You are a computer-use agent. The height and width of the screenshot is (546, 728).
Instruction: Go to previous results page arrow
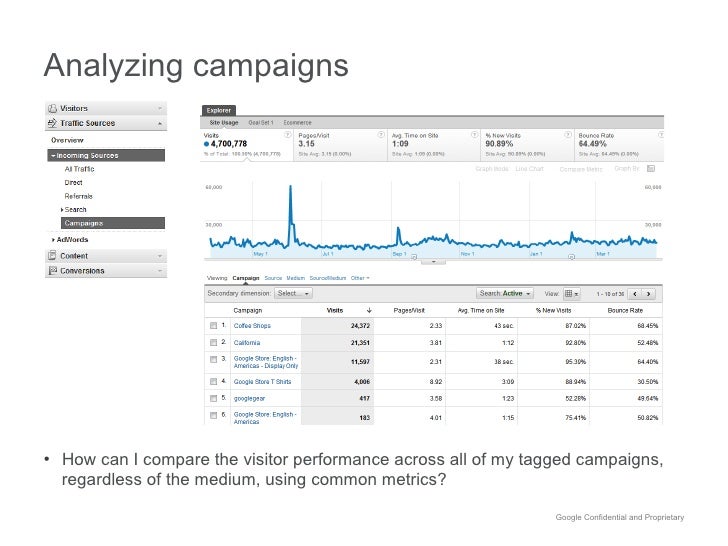point(635,294)
